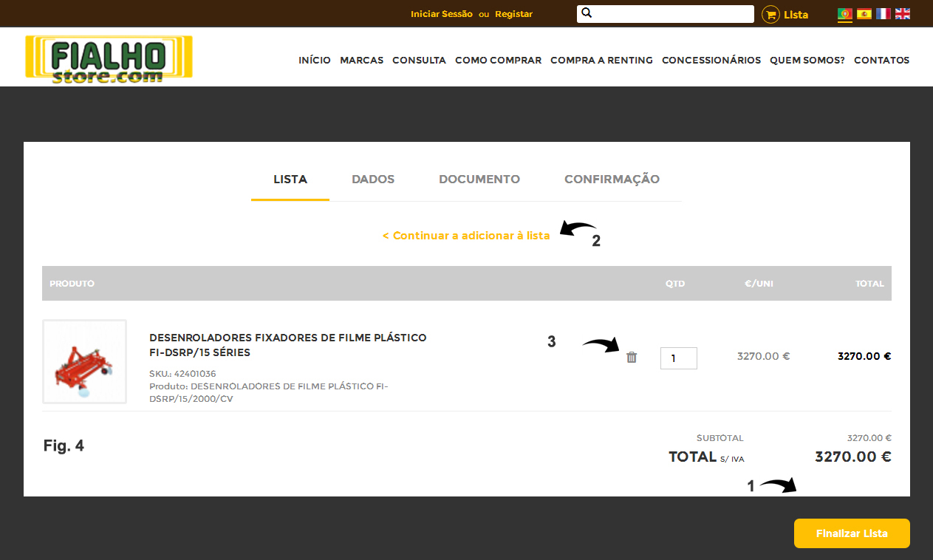
Task: Click the quantity input field
Action: 678,358
